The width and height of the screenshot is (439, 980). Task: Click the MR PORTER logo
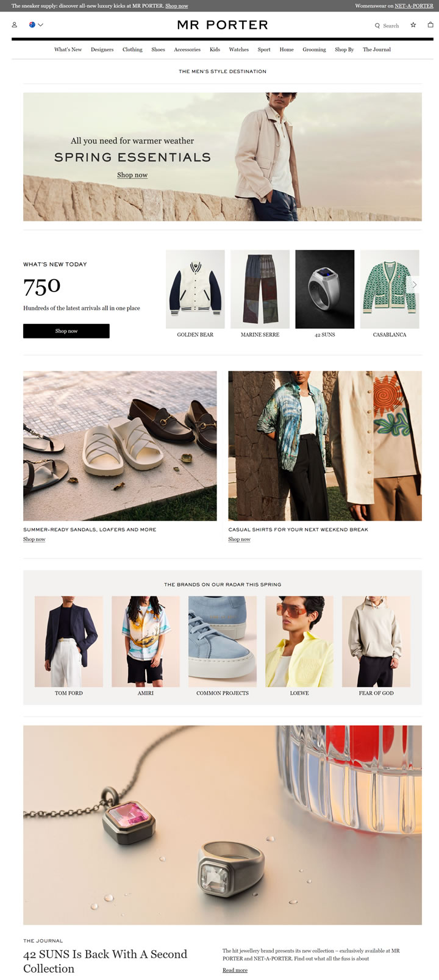(x=223, y=25)
